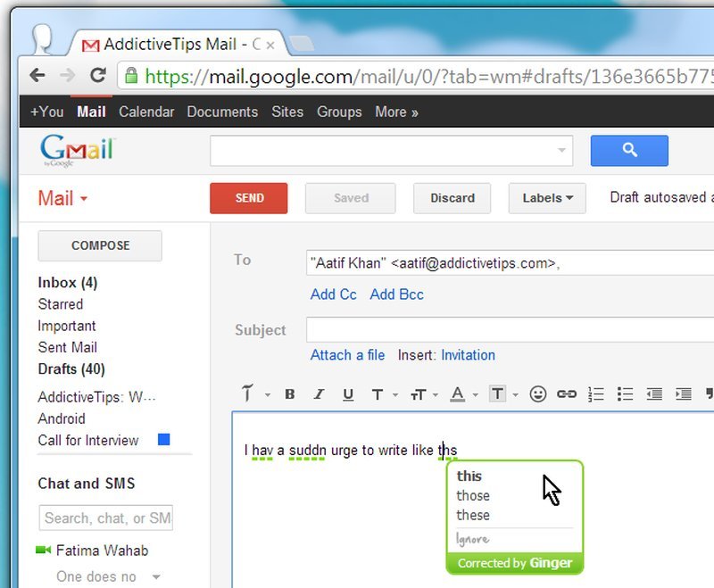Click the blue search magnifier button
Image resolution: width=714 pixels, height=588 pixels.
[629, 151]
